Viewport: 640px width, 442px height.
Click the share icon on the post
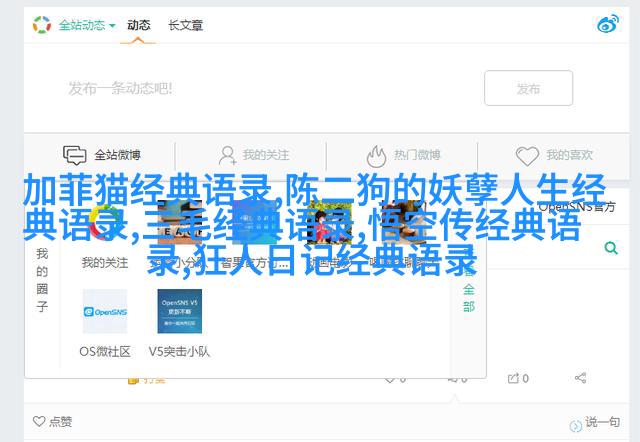pos(580,378)
